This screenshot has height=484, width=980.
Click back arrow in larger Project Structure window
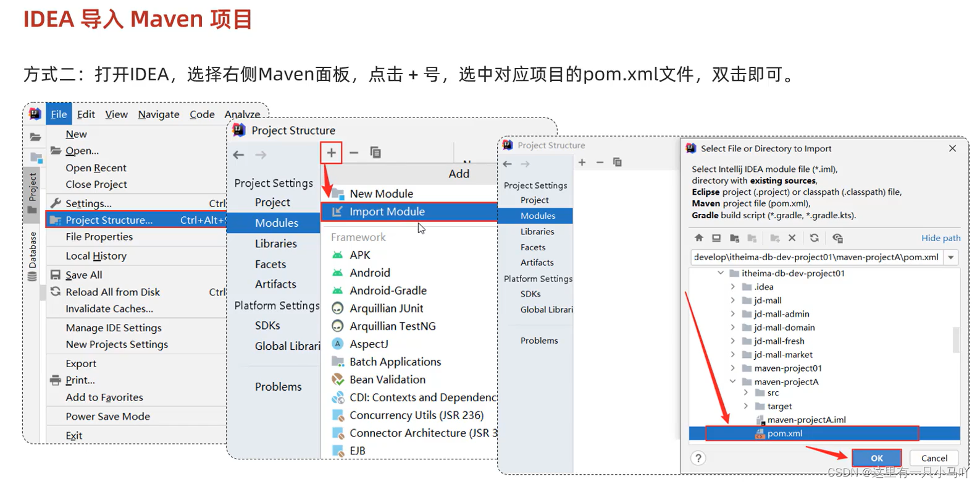239,155
